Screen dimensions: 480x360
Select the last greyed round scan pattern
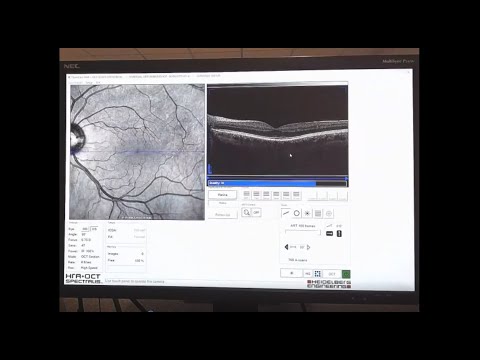point(329,213)
